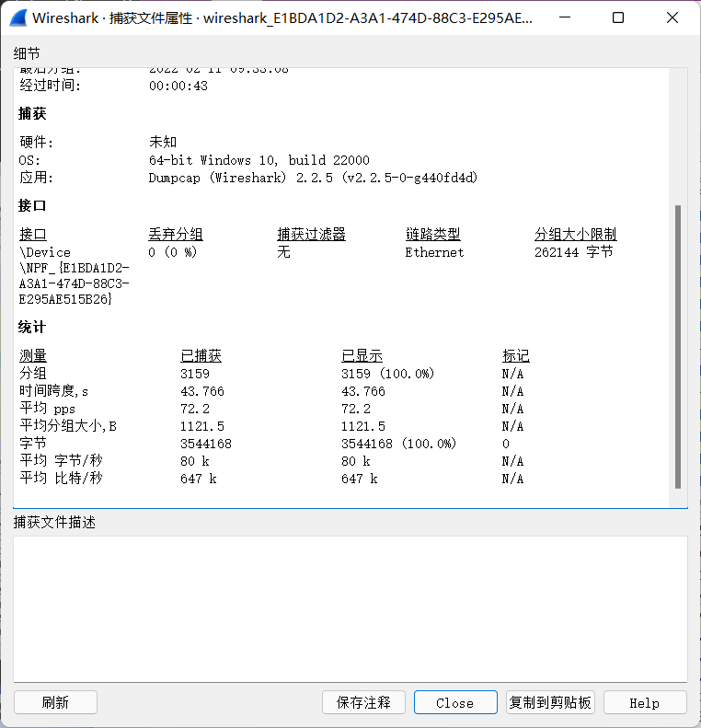Click the marked bytes value 0
The image size is (701, 728).
506,444
